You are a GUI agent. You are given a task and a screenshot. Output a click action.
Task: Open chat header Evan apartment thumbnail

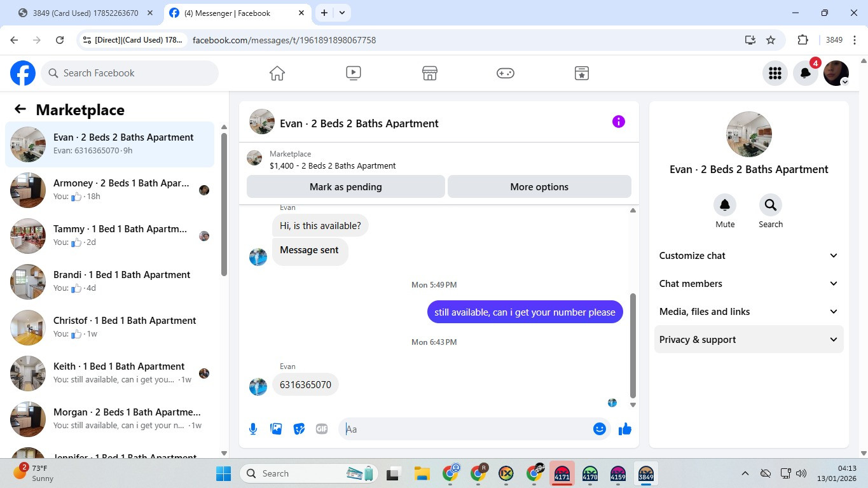(x=262, y=122)
